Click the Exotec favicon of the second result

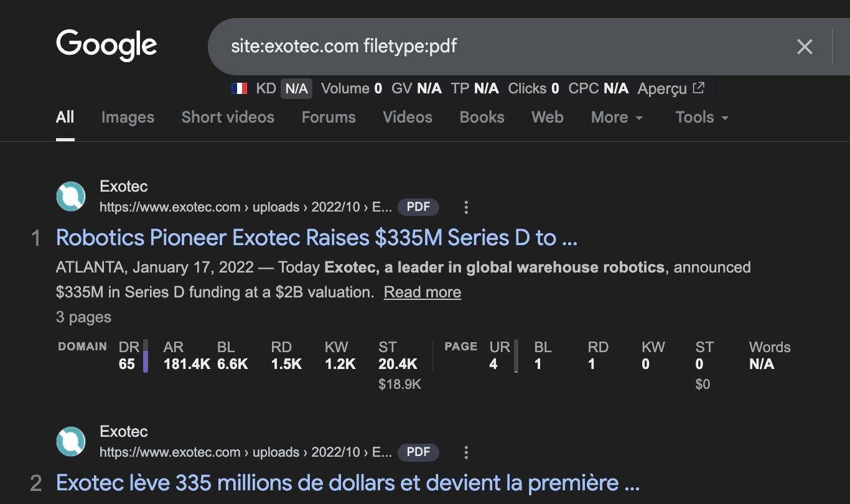(71, 442)
